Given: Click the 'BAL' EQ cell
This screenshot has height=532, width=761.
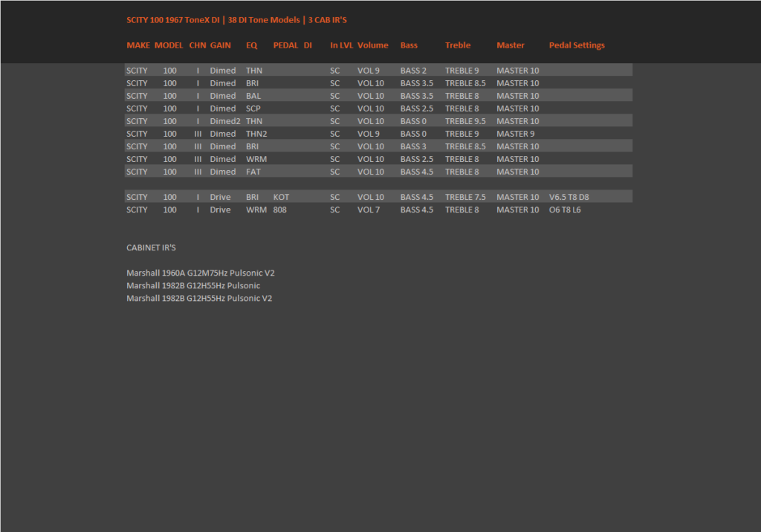Looking at the screenshot, I should pos(253,96).
